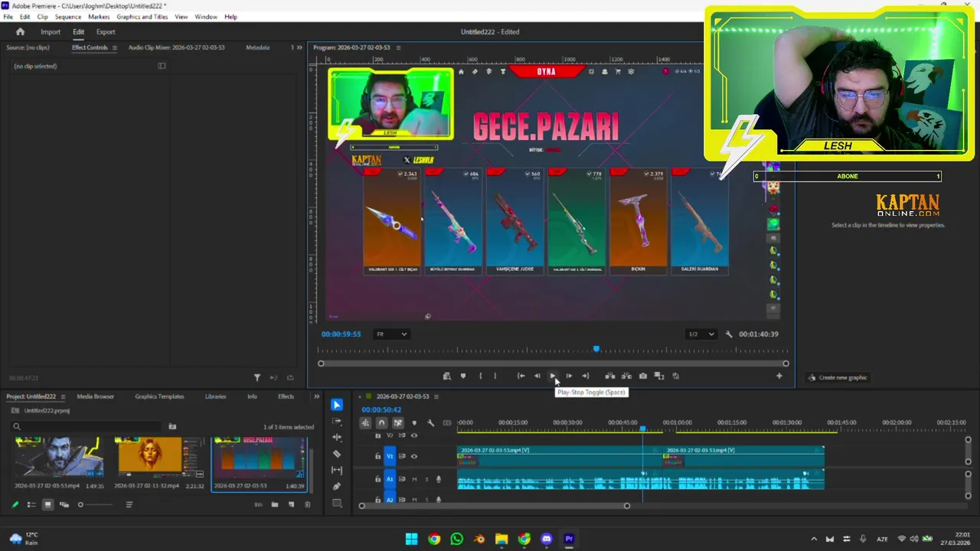Click the Clear trash icon in Project panel
980x551 pixels.
click(308, 504)
